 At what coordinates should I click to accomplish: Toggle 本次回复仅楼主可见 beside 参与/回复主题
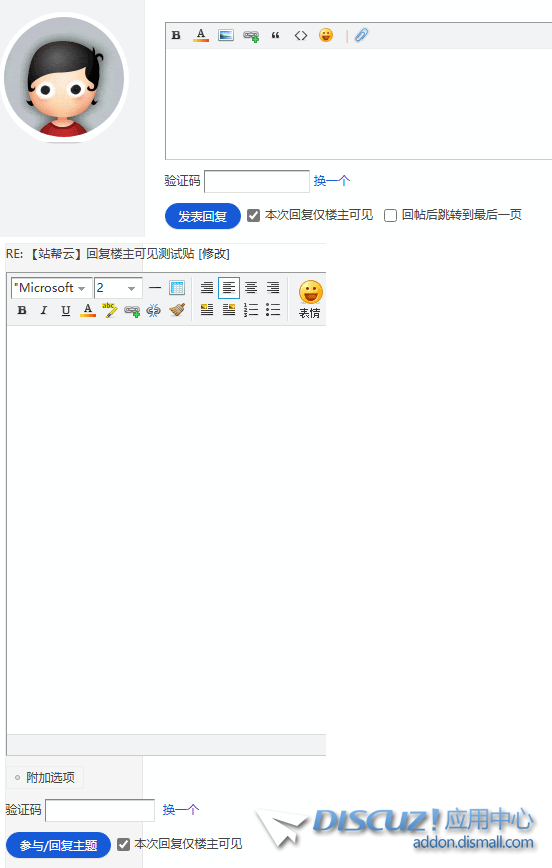pyautogui.click(x=123, y=845)
